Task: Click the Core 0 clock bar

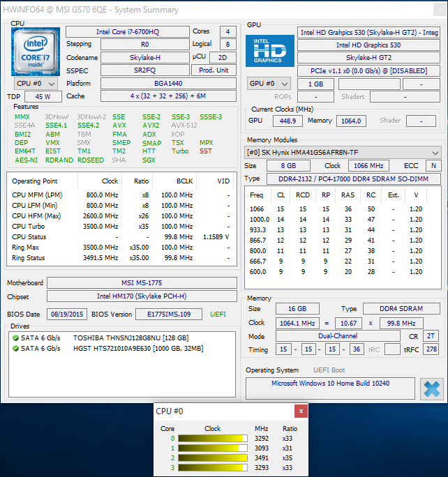Action: pos(212,439)
